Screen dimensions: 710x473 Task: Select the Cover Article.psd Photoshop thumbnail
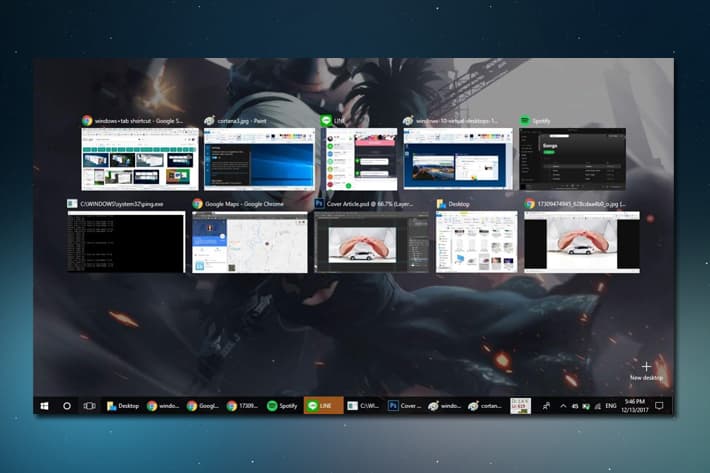click(372, 242)
